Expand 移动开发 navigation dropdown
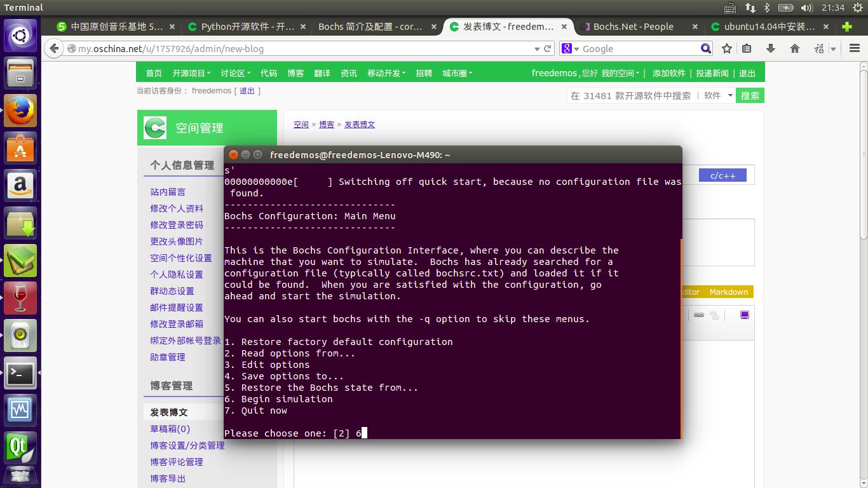This screenshot has height=488, width=868. click(x=386, y=73)
